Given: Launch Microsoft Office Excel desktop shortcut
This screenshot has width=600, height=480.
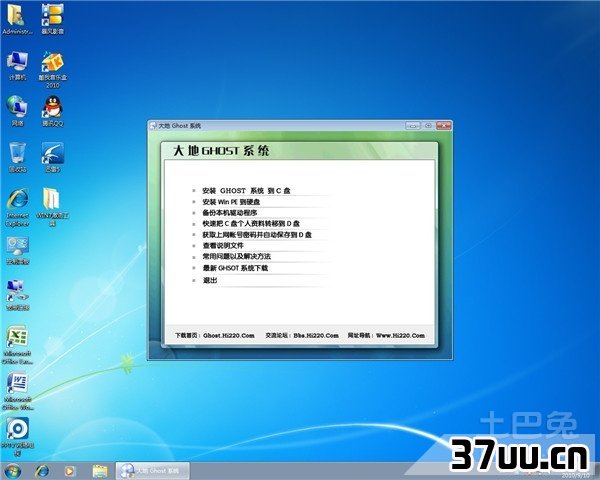Looking at the screenshot, I should (x=17, y=345).
